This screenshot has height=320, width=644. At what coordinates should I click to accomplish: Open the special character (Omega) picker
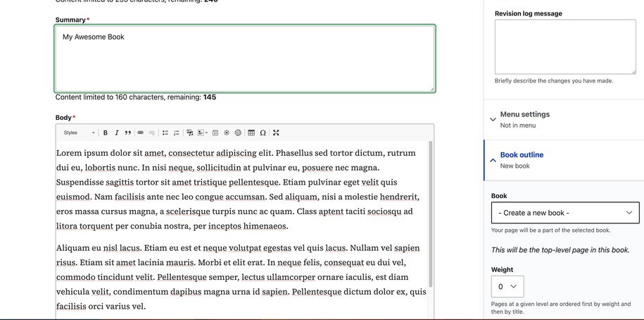[x=263, y=133]
